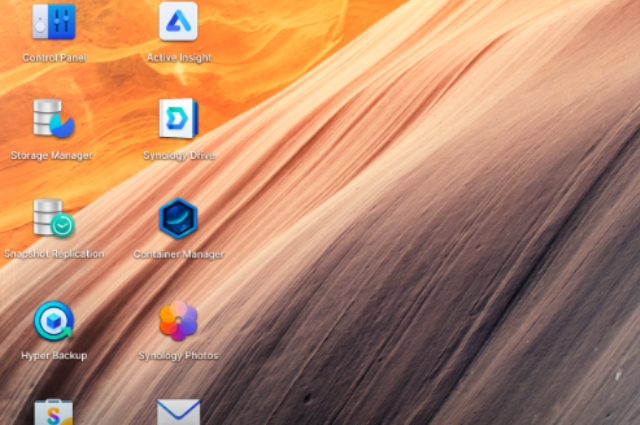
Task: Open the Snapshot Replication icon
Action: click(53, 218)
